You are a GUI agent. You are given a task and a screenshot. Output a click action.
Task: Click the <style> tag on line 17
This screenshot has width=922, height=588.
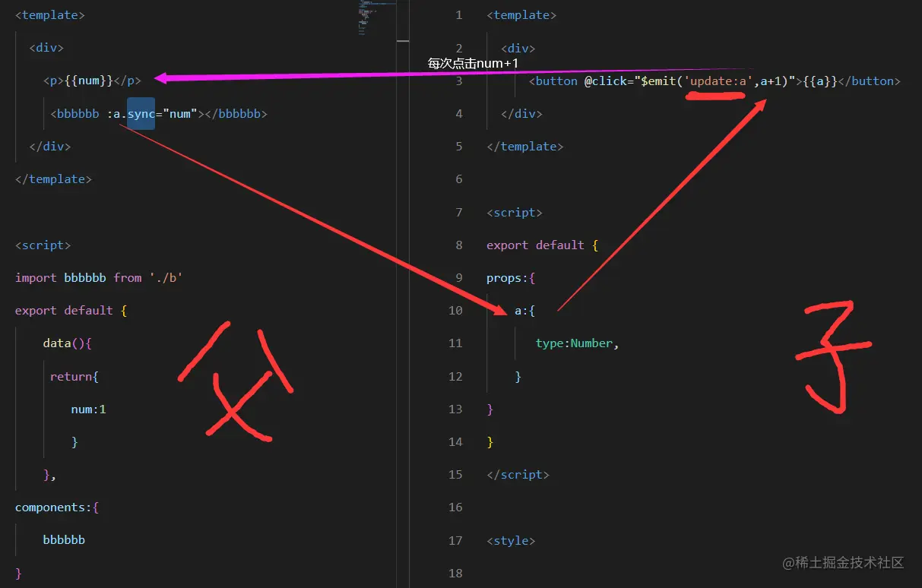[511, 541]
